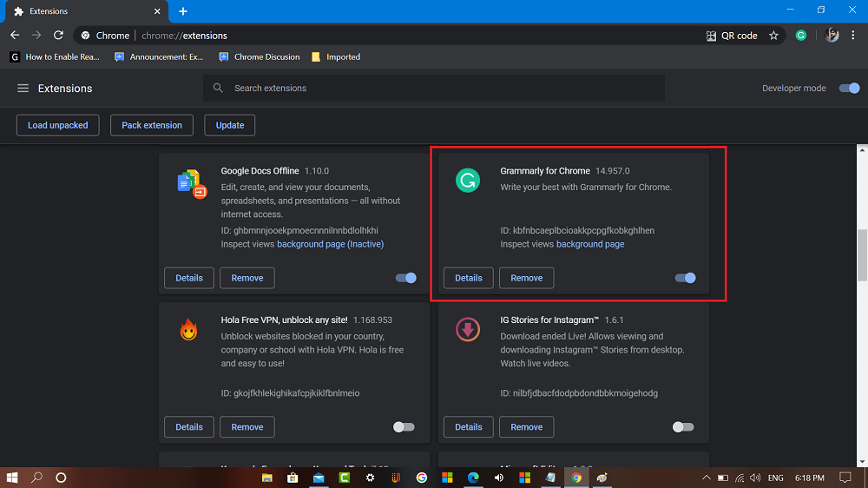Remove Grammarly for Chrome extension

[x=527, y=278]
